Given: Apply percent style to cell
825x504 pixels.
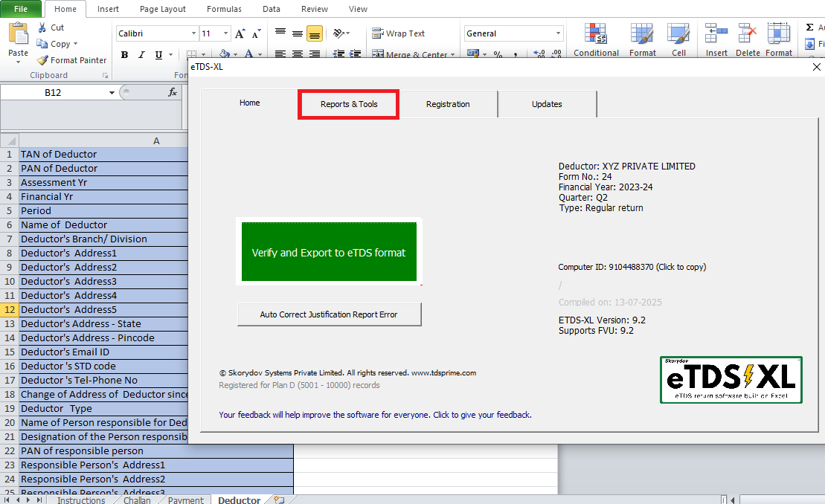Looking at the screenshot, I should pos(498,54).
